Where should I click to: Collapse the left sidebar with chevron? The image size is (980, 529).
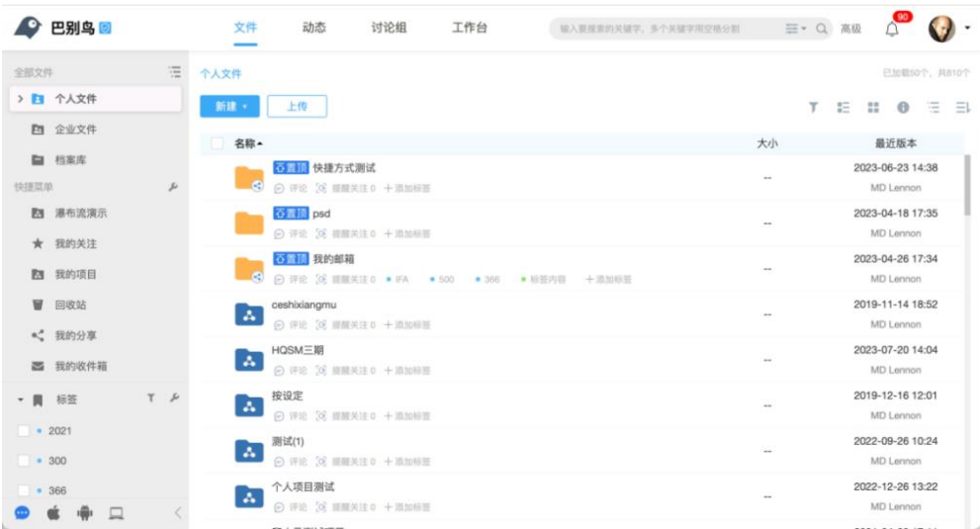(177, 513)
